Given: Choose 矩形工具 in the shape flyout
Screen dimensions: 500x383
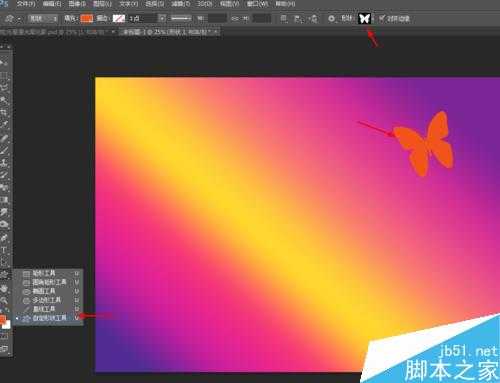Looking at the screenshot, I should [x=49, y=273].
